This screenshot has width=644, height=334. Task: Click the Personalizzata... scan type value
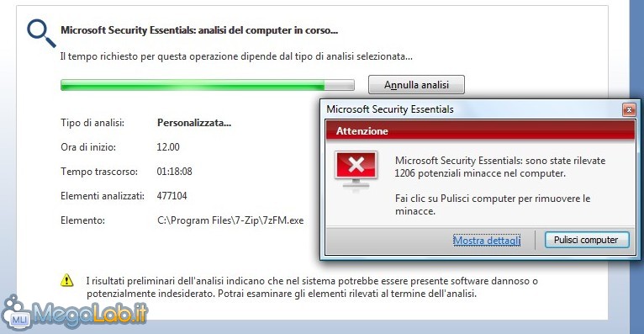tap(194, 123)
